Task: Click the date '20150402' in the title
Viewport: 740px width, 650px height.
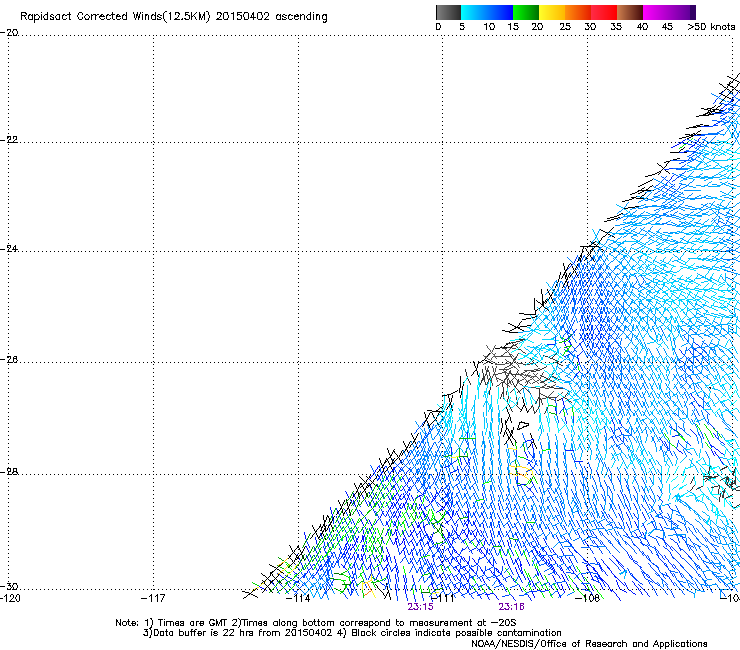Action: [x=243, y=17]
